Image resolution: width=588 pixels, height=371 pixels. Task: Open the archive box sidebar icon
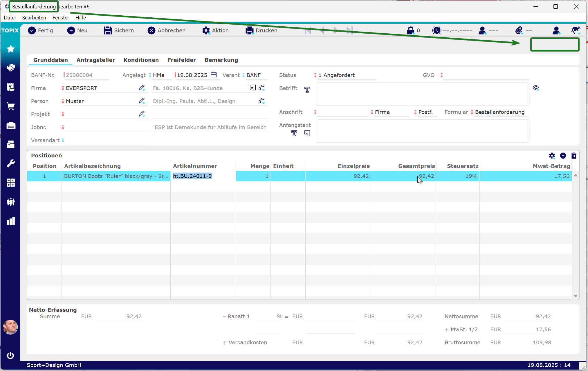tap(11, 144)
